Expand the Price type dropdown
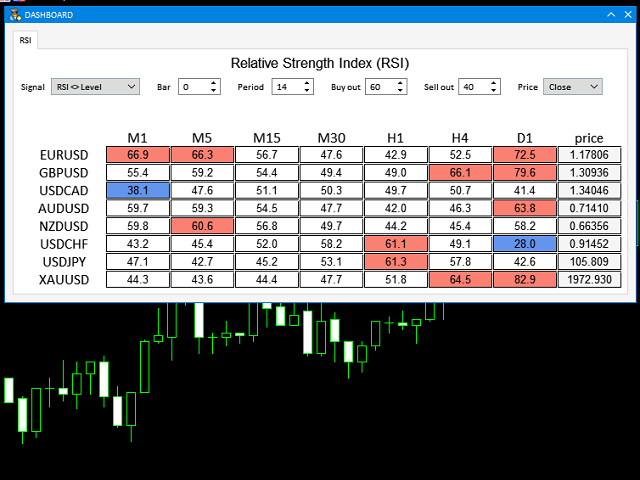Image resolution: width=640 pixels, height=480 pixels. (573, 87)
